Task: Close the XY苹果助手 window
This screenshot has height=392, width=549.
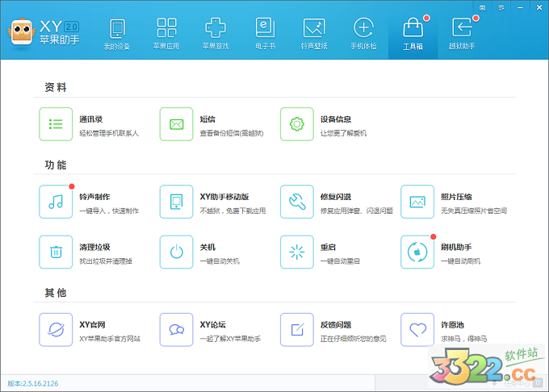Action: click(x=539, y=7)
